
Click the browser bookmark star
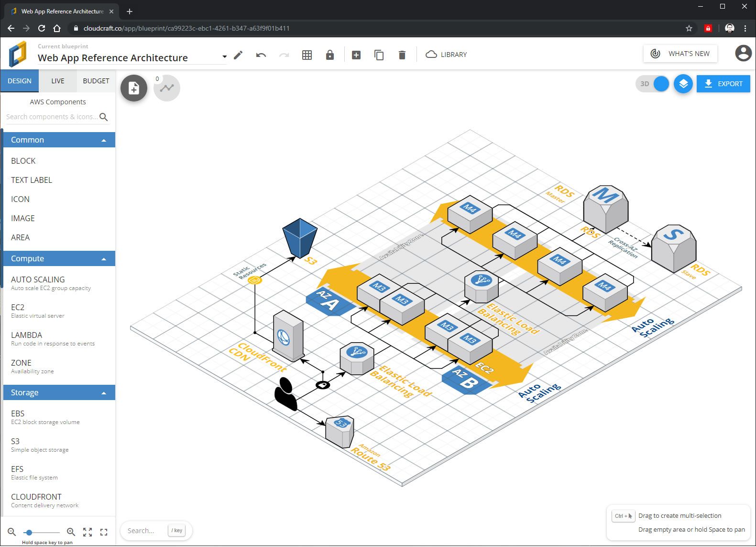[x=689, y=28]
